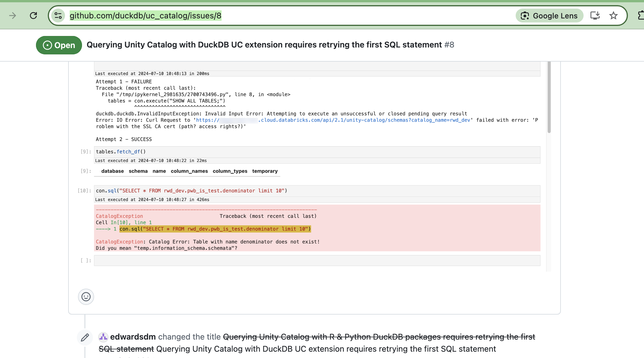Click the database column header in the results table
644x358 pixels.
pos(112,171)
